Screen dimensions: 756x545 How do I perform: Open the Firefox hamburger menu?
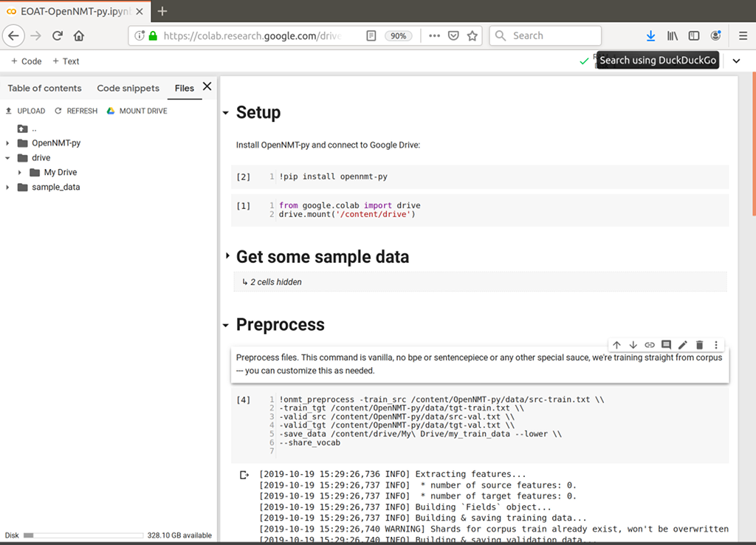743,35
